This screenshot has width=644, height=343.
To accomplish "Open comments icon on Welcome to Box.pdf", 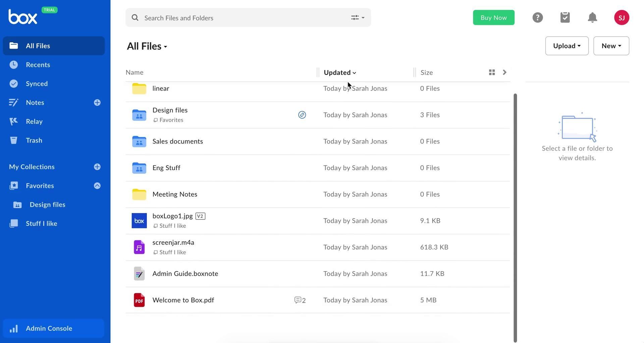I will tap(300, 300).
